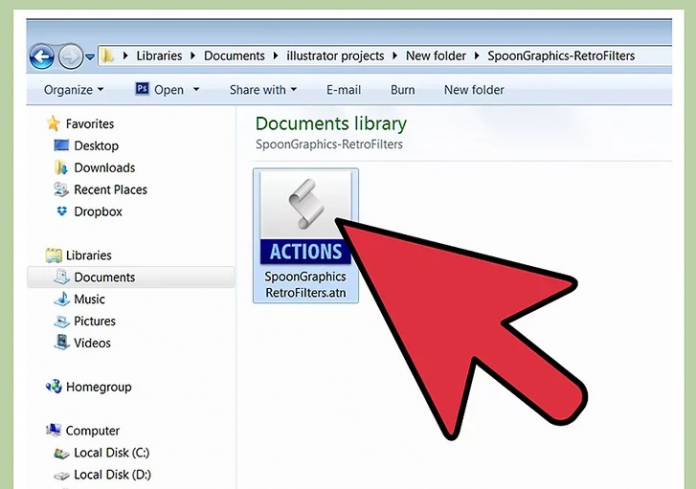Click the Photoshop Open button
This screenshot has width=696, height=489.
159,90
